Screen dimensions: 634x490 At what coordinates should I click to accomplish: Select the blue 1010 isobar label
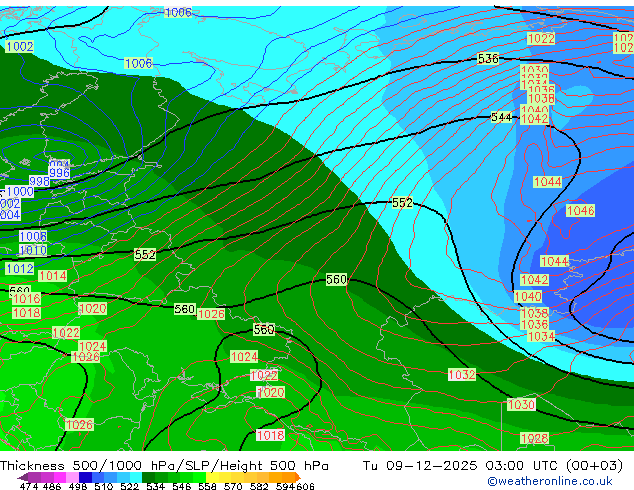[33, 250]
